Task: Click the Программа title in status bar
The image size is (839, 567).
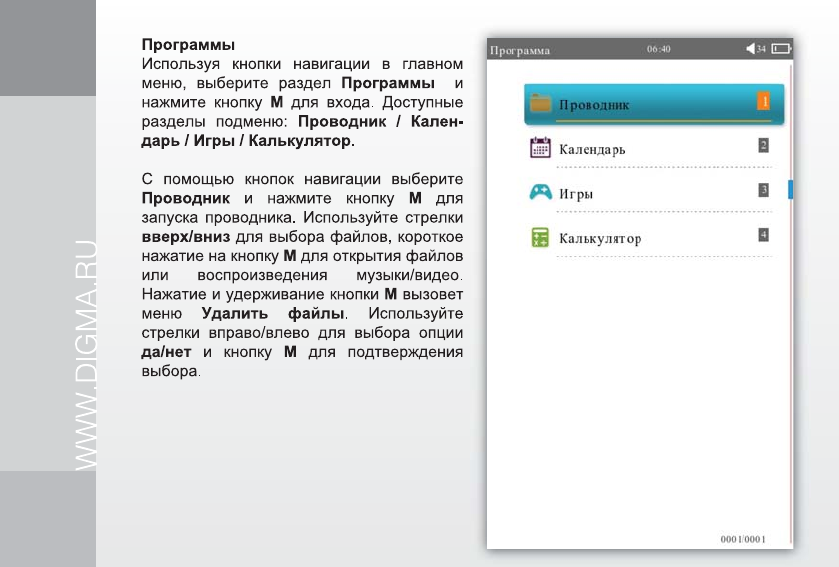Action: point(520,51)
